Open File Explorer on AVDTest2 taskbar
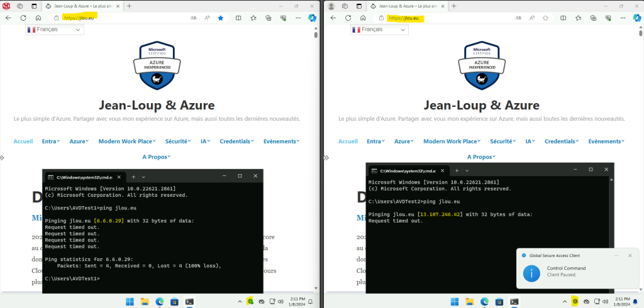This screenshot has width=644, height=308. coord(469,302)
